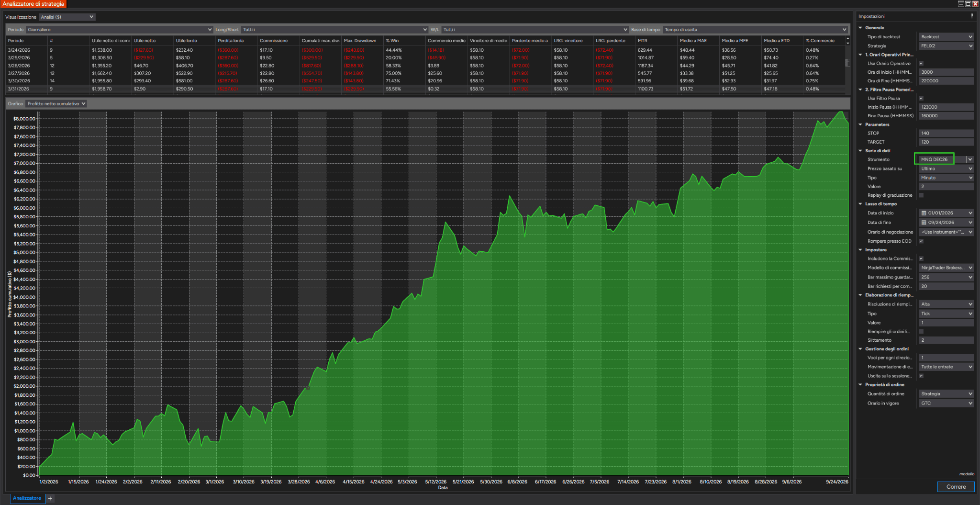Click the Correre button

(x=956, y=487)
